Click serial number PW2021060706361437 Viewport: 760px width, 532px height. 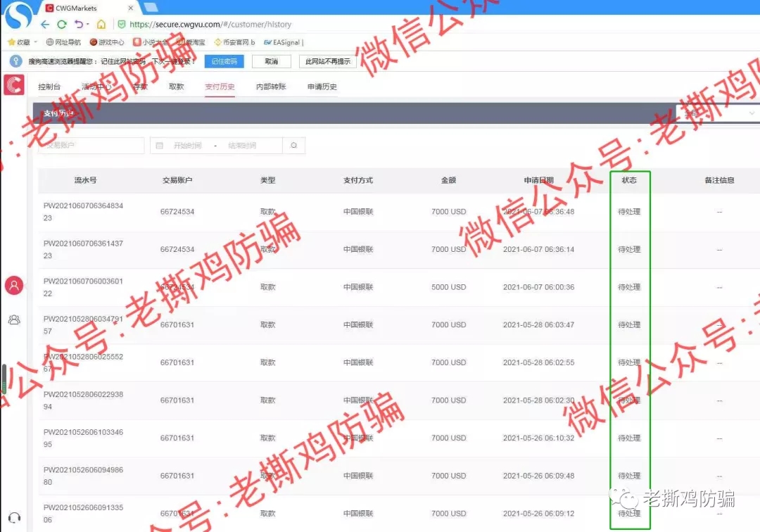point(83,250)
